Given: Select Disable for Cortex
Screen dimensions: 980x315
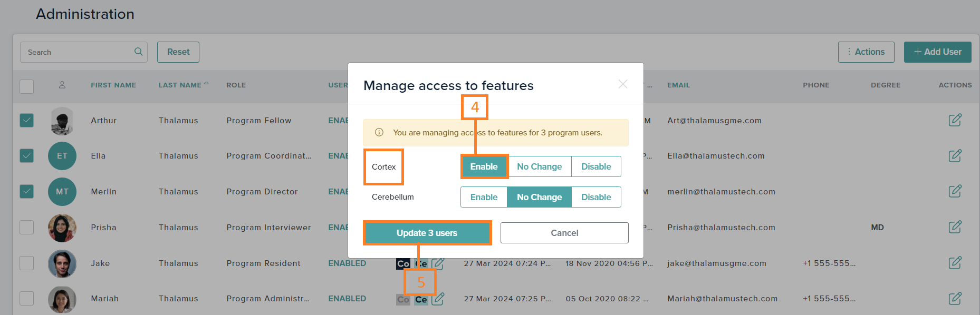Looking at the screenshot, I should click(596, 166).
